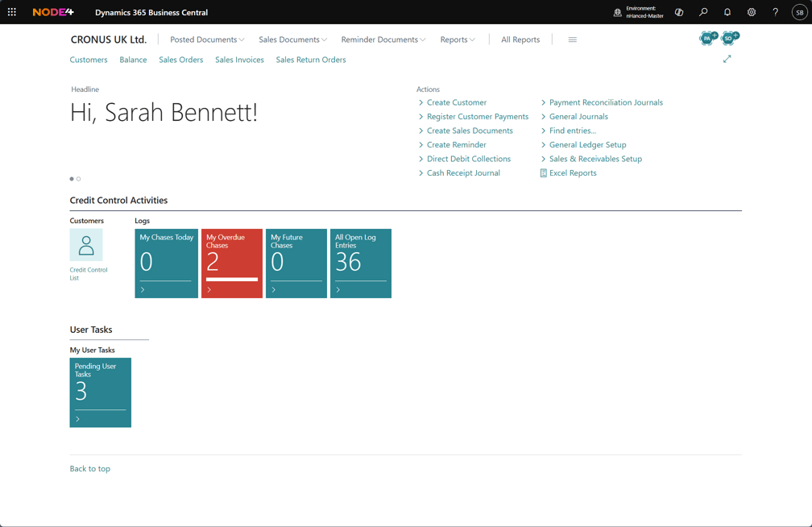
Task: Open the settings gear menu
Action: pyautogui.click(x=752, y=12)
